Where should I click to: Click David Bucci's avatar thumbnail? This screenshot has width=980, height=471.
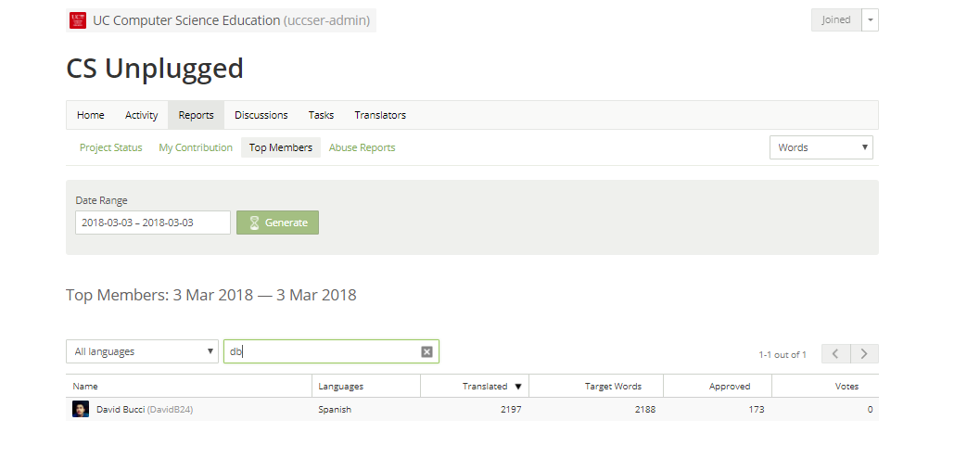point(81,409)
